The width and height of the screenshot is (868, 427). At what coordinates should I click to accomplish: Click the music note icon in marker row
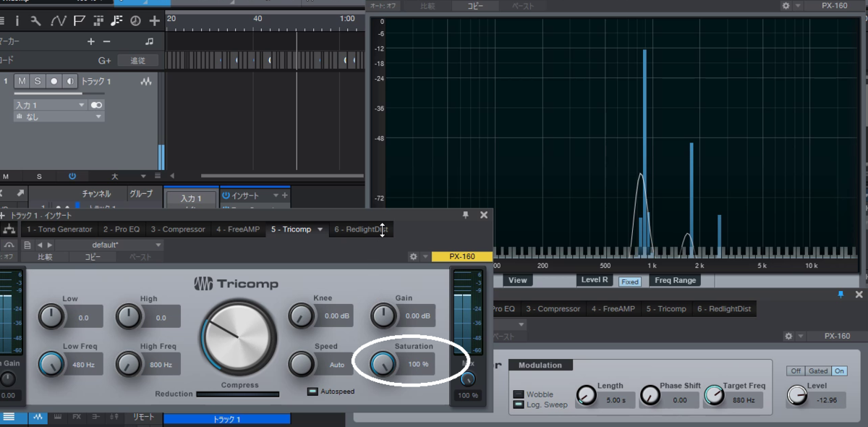coord(149,42)
